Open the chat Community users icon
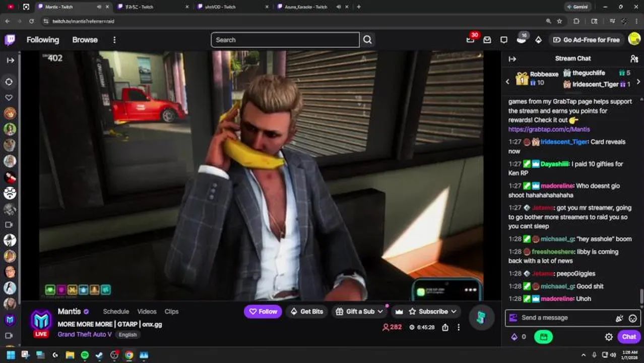Viewport: 644px width, 363px height. coord(634,59)
